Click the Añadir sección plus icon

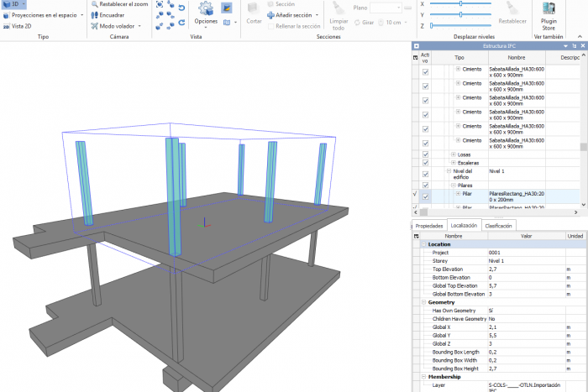coord(269,15)
